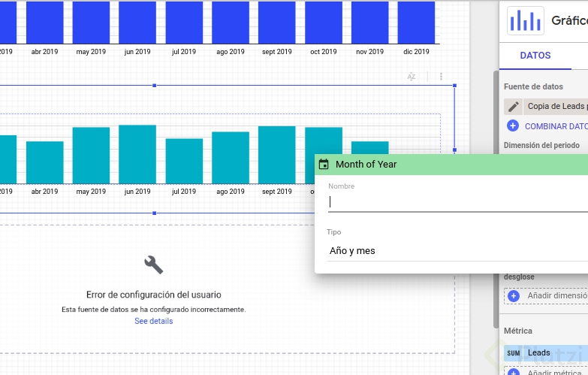Open the Tipo dropdown Año y mes
The image size is (588, 375).
457,251
